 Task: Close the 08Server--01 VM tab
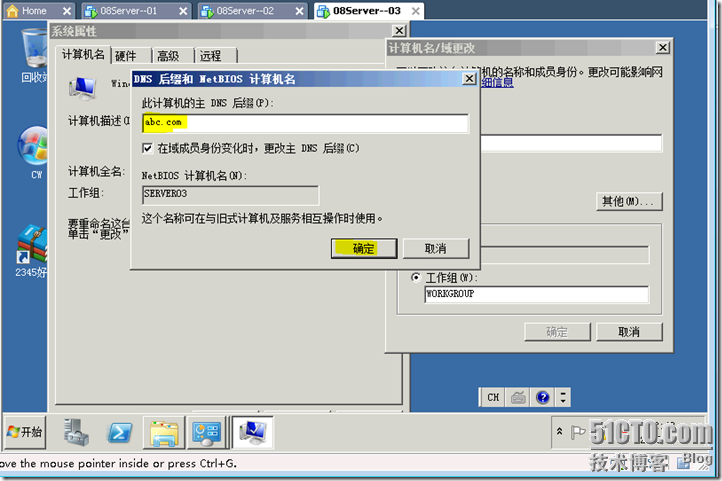click(183, 11)
